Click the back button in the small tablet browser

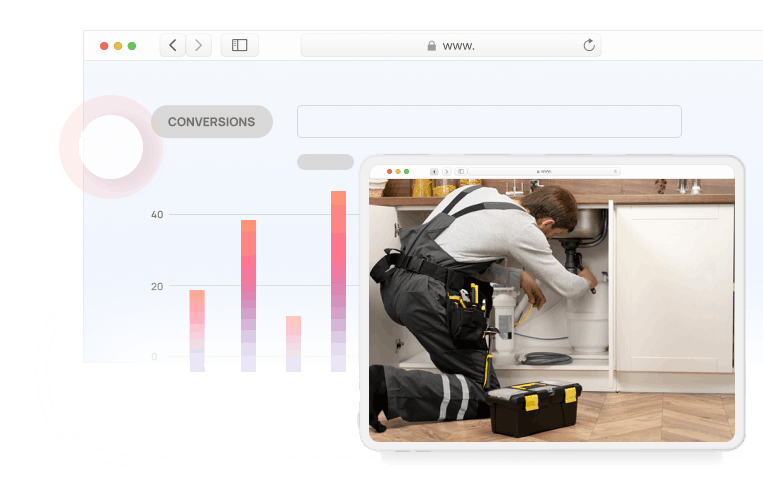point(434,172)
